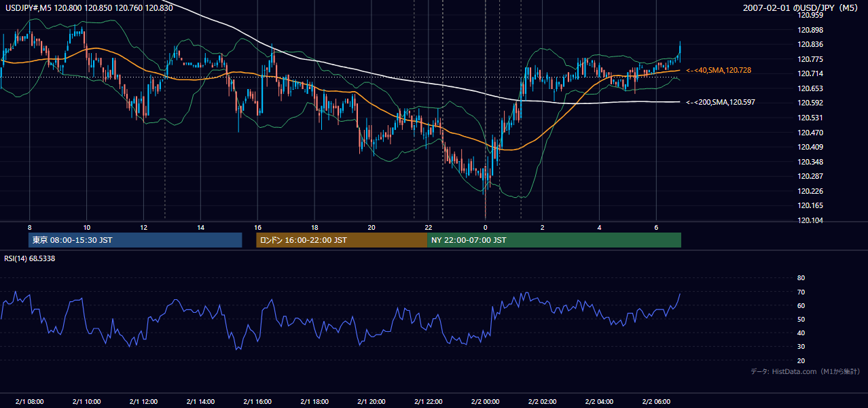Click the RSI(14) 68.5338 indicator label
Image resolution: width=868 pixels, height=408 pixels.
[x=30, y=258]
